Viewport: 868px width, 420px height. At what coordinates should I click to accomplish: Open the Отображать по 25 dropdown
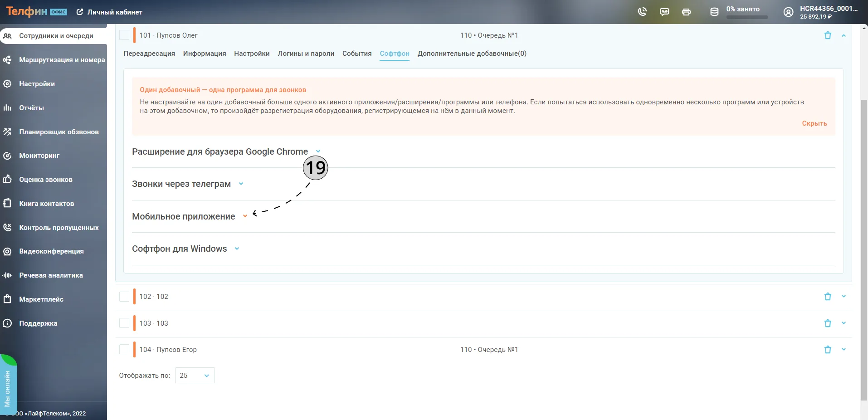[x=195, y=376]
